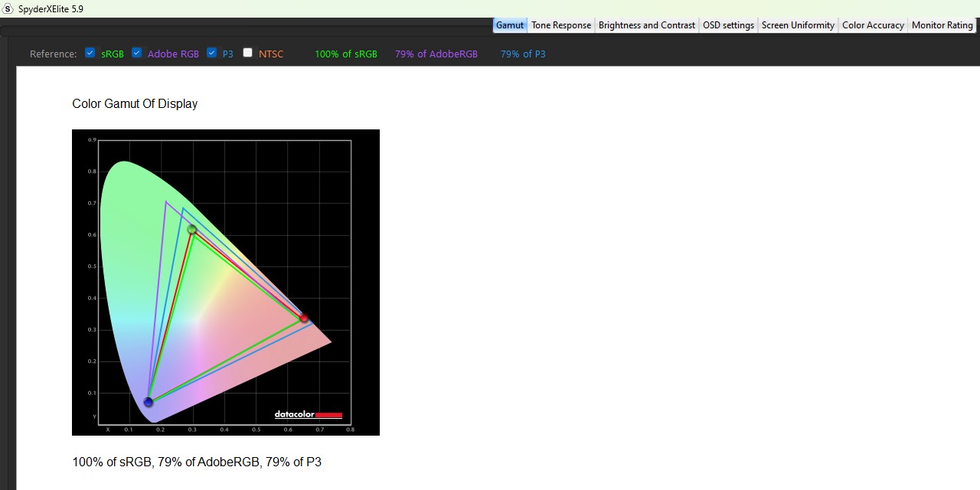
Task: Disable the Adobe RGB reference checkbox
Action: tap(137, 53)
